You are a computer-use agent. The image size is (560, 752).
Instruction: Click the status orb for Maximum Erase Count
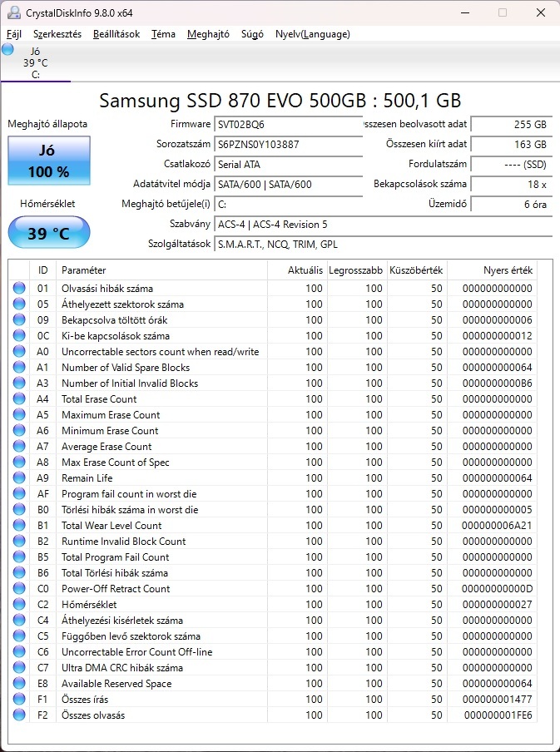coord(19,415)
